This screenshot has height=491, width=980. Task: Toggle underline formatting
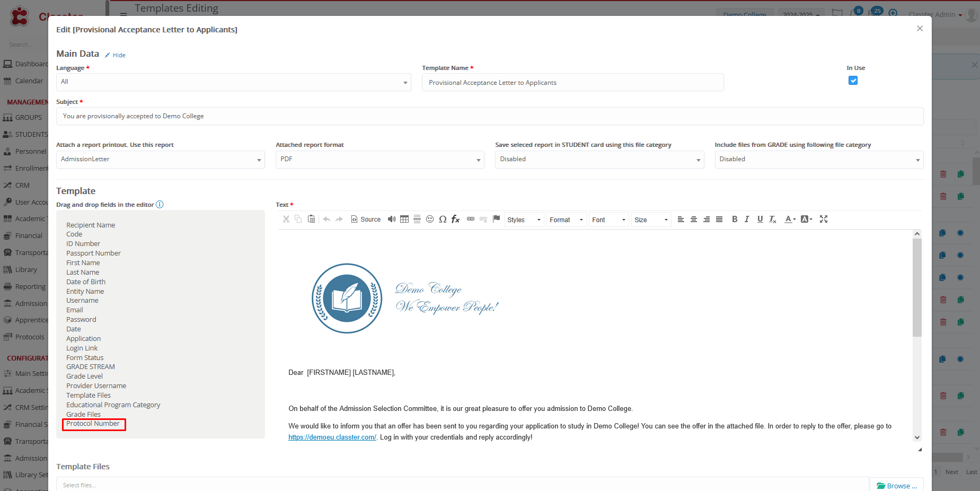pyautogui.click(x=760, y=220)
